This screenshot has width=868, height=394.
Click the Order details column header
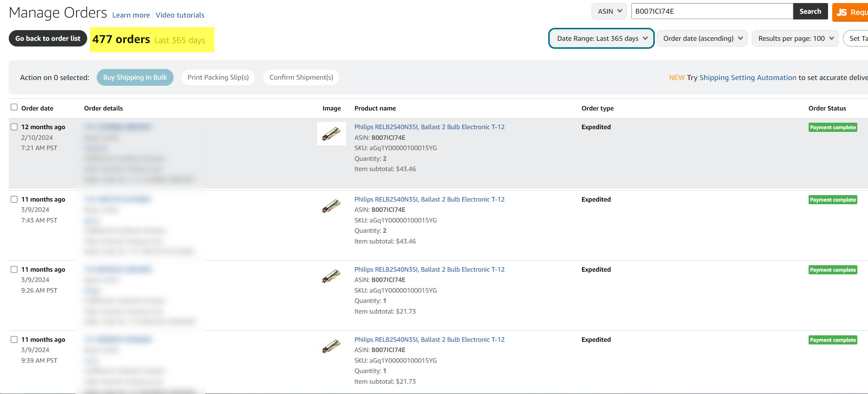click(x=104, y=108)
